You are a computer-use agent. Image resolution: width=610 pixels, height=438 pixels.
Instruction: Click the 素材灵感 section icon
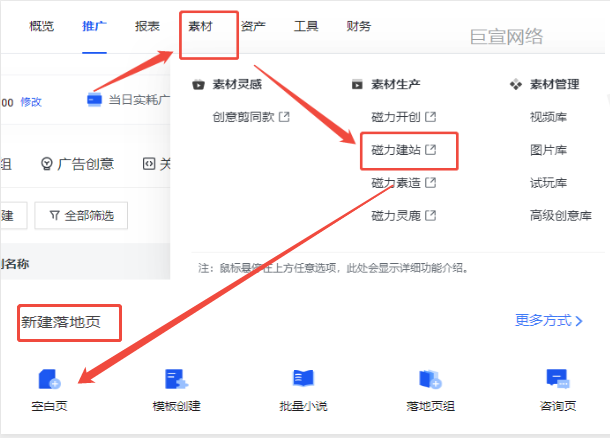(198, 84)
